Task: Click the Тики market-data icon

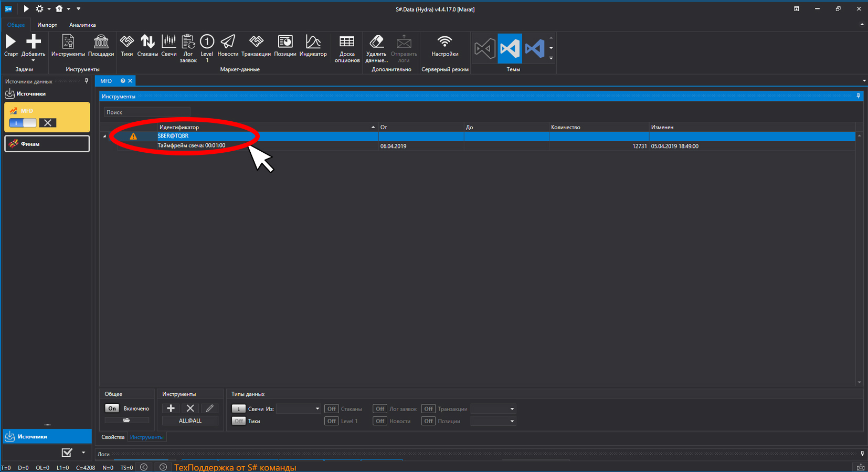Action: click(126, 46)
